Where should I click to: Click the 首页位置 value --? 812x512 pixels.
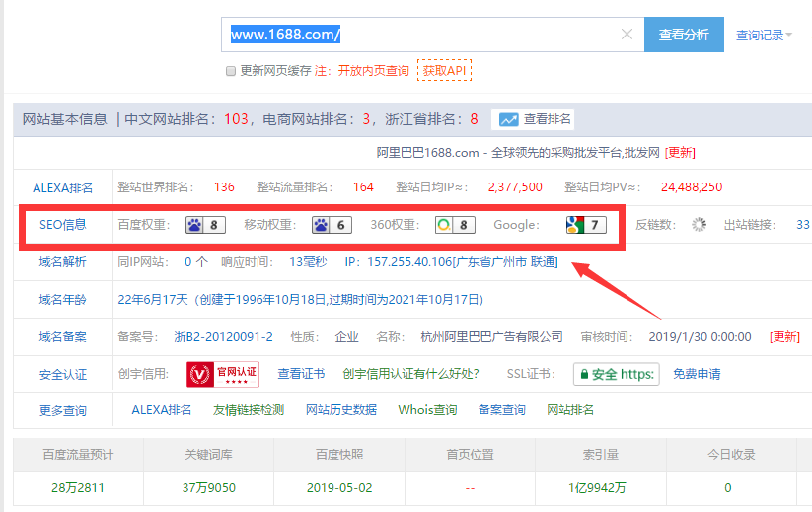[x=470, y=488]
